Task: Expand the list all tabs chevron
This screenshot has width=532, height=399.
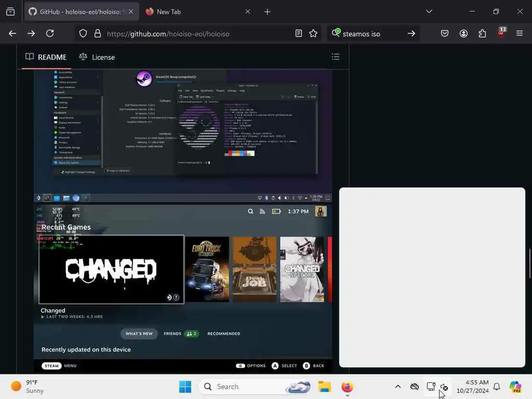Action: coord(429,11)
